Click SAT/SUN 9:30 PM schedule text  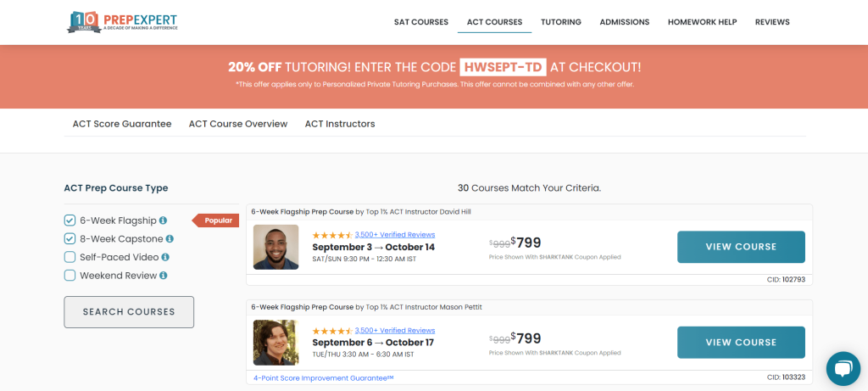[x=364, y=260]
